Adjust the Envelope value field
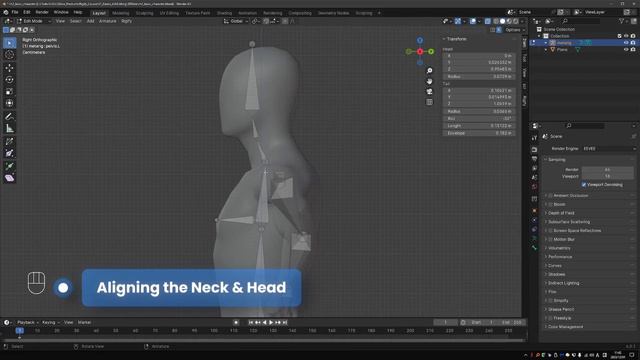The width and height of the screenshot is (640, 360). click(x=479, y=133)
